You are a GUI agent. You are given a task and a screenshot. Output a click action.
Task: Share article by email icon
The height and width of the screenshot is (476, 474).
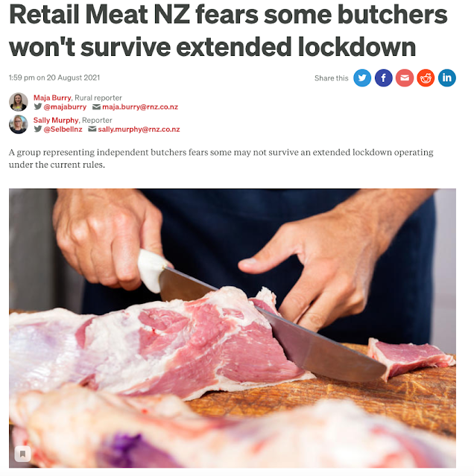point(405,78)
